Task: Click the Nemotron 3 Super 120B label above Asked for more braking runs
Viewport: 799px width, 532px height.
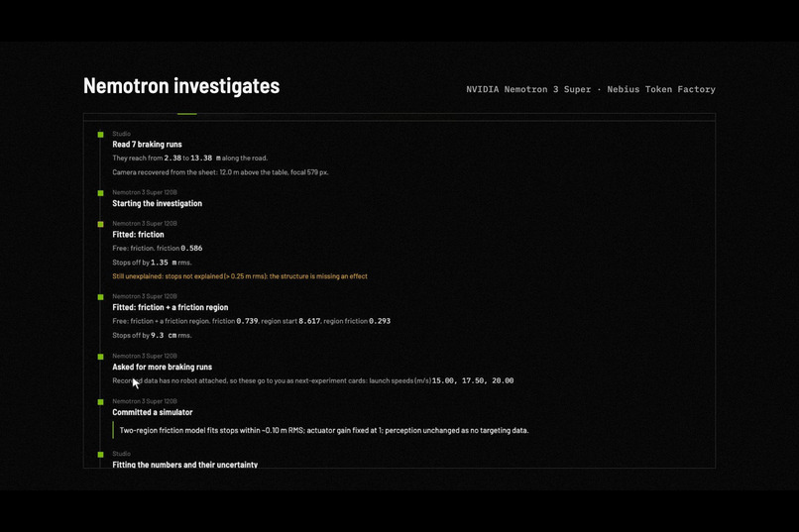Action: (x=145, y=356)
